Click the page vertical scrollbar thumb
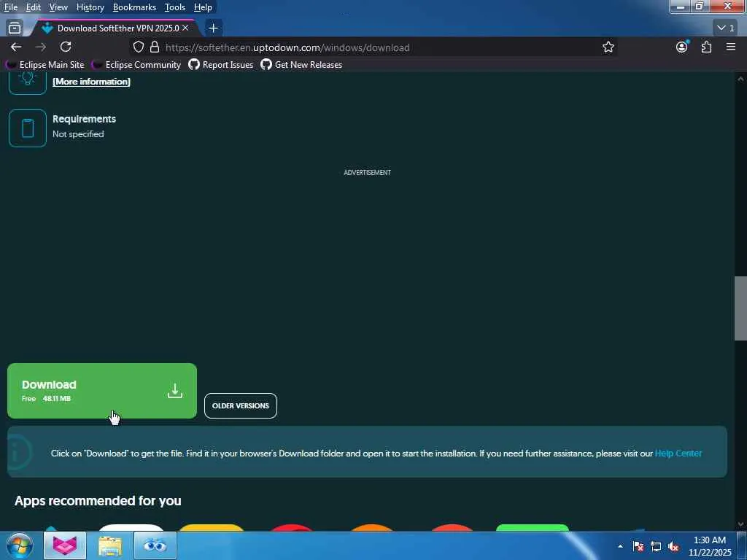The image size is (747, 560). click(x=740, y=308)
